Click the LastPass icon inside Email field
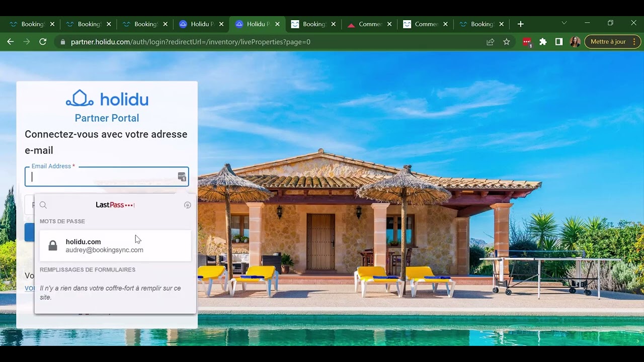644x362 pixels. point(182,176)
